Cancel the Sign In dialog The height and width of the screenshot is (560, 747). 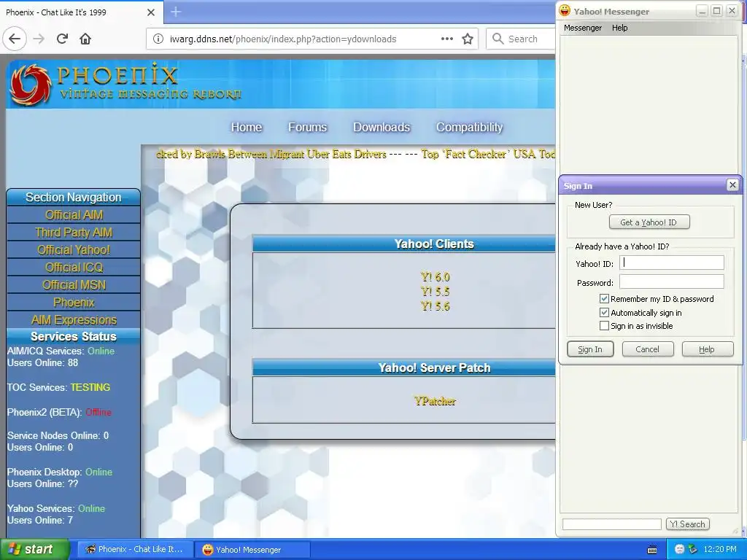click(x=648, y=349)
